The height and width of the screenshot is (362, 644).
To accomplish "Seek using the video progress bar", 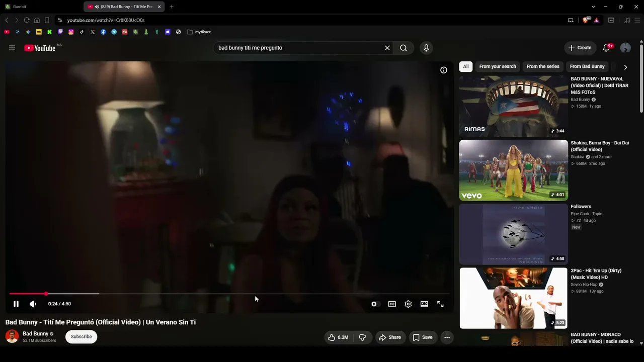I will [229, 294].
